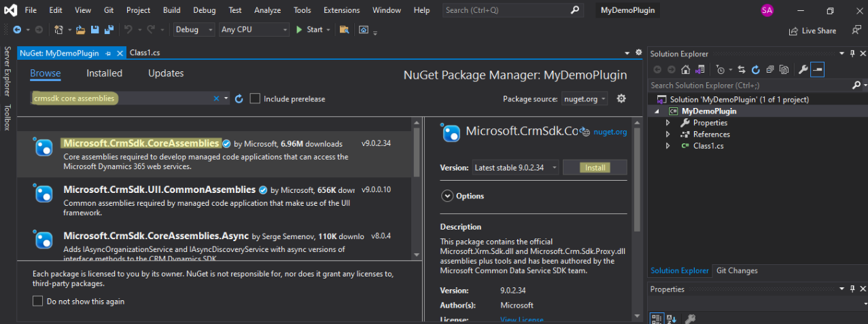The height and width of the screenshot is (324, 868).
Task: Open the Package source nuget.org dropdown
Action: click(585, 98)
